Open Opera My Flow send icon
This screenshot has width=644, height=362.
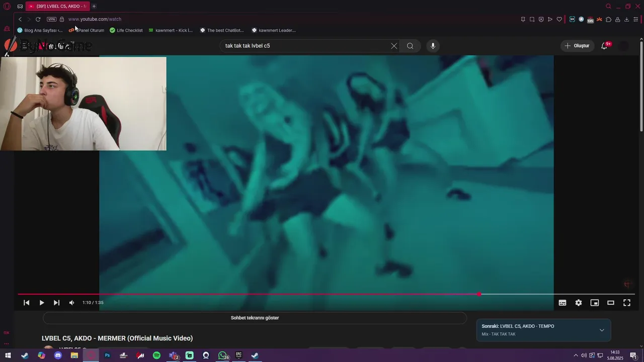click(550, 19)
